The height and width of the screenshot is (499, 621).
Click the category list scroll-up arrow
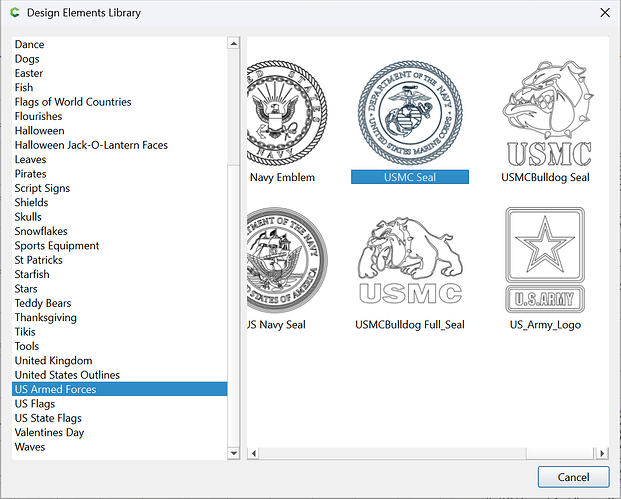[234, 43]
